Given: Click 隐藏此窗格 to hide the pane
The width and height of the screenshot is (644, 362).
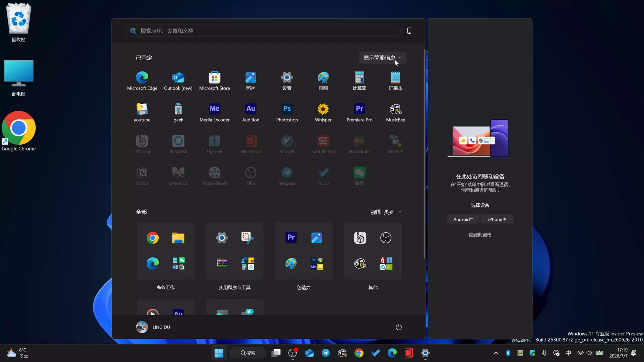Looking at the screenshot, I should pyautogui.click(x=480, y=235).
